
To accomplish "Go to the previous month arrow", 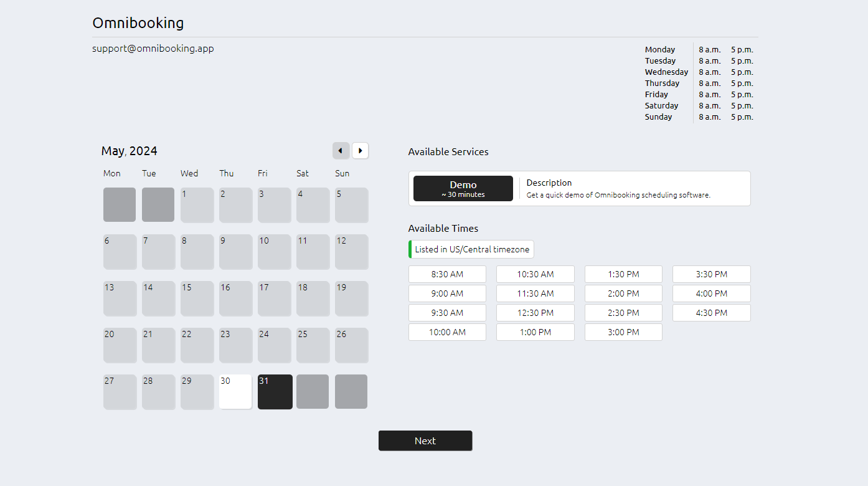I will [x=341, y=151].
